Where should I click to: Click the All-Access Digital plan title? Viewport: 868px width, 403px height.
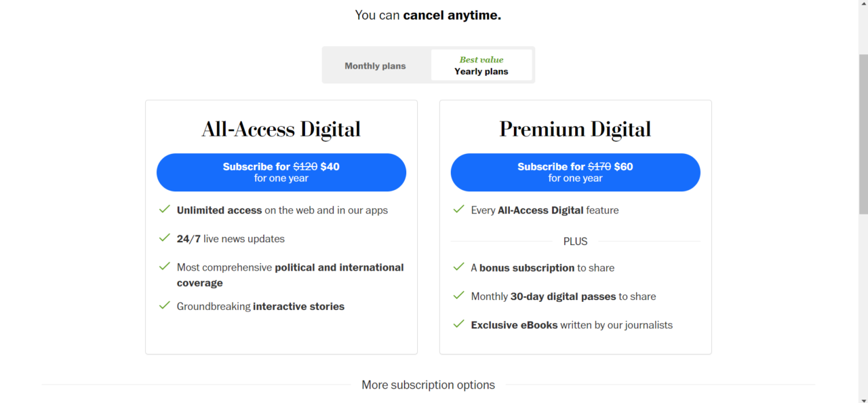click(x=281, y=129)
